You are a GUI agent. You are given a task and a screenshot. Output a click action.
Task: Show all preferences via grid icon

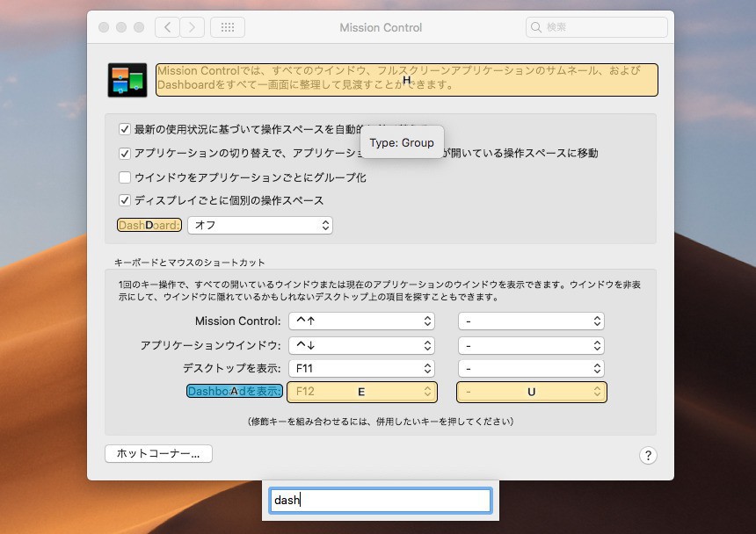coord(227,27)
